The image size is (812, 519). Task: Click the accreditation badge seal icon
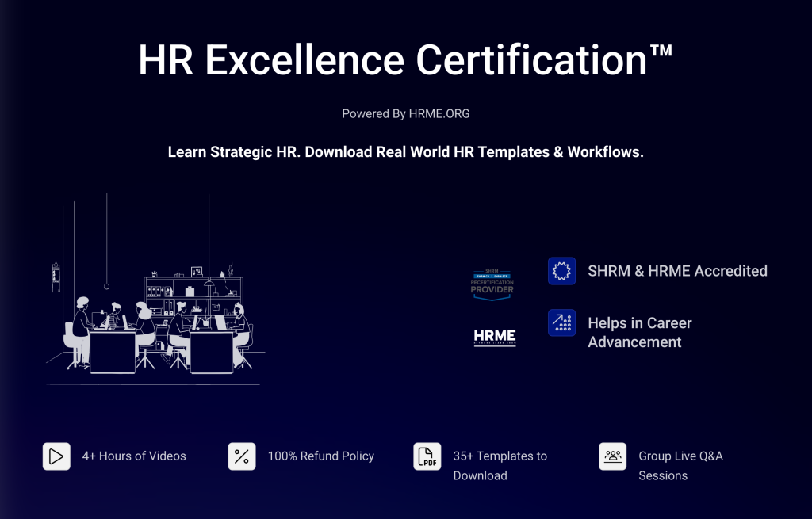click(x=561, y=271)
